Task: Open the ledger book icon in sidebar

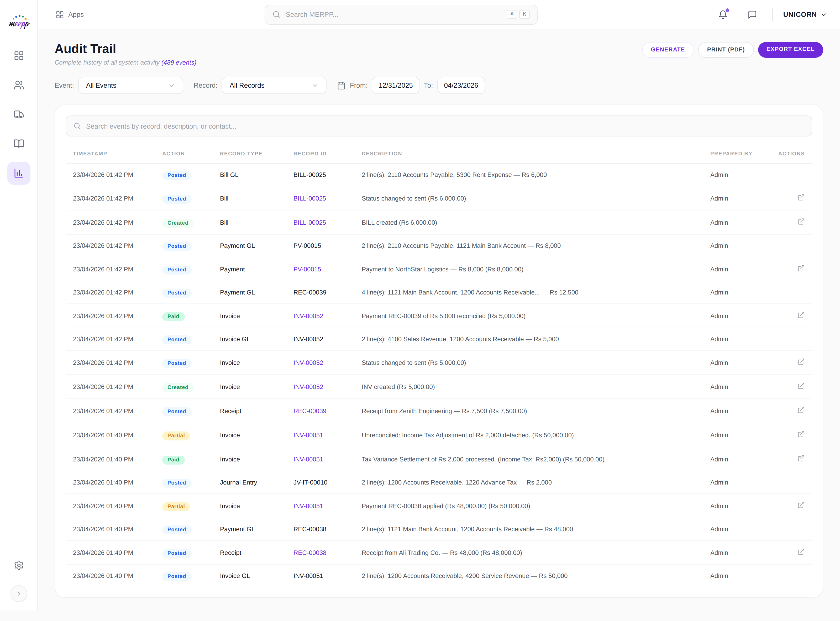Action: coord(19,144)
